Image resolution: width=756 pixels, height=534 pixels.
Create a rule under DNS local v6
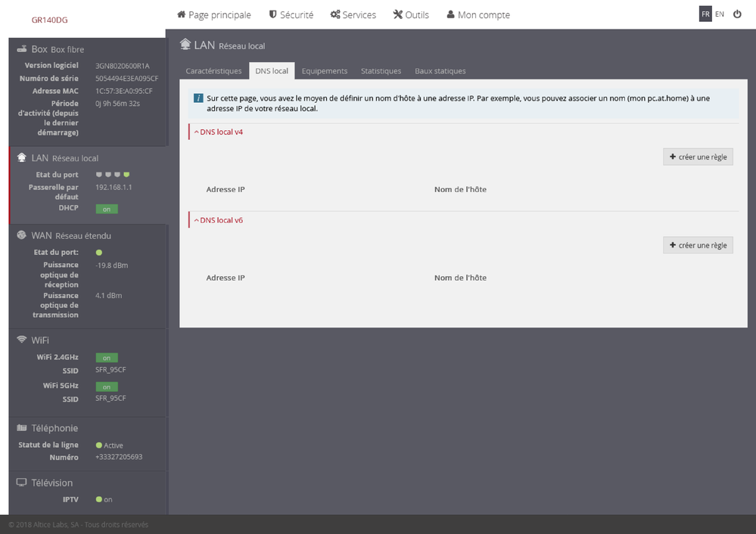coord(698,245)
